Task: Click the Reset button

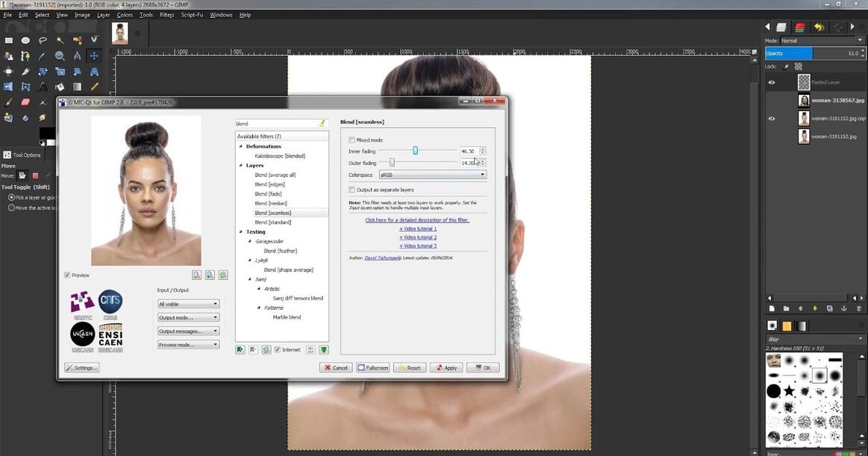Action: (410, 367)
